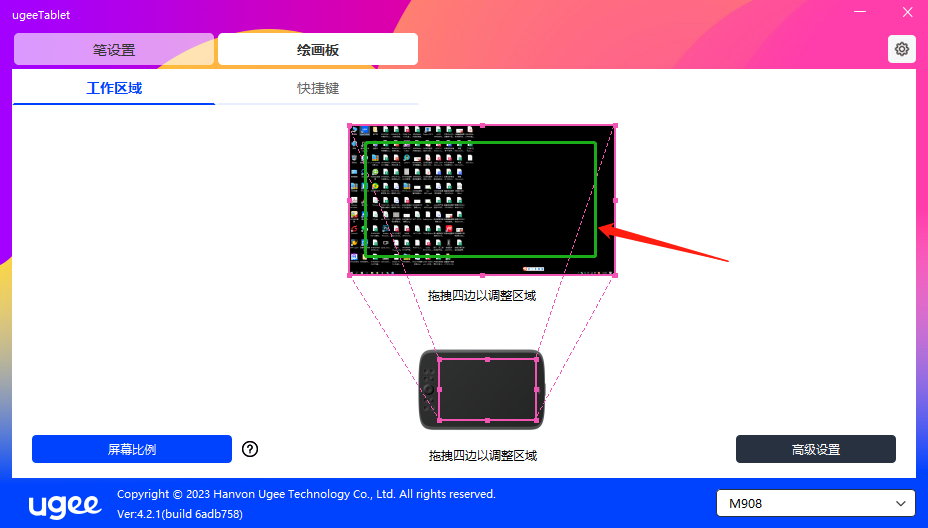Click the help question mark icon
This screenshot has width=928, height=528.
[x=250, y=449]
